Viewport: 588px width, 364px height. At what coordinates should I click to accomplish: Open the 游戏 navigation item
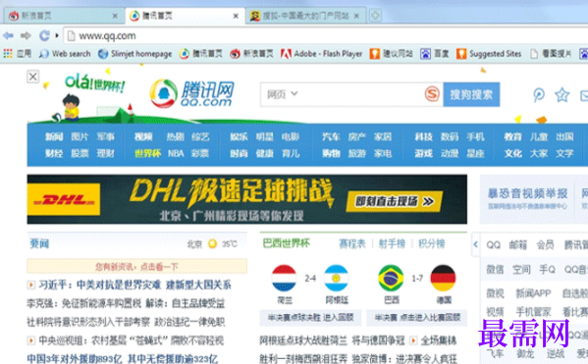(424, 153)
